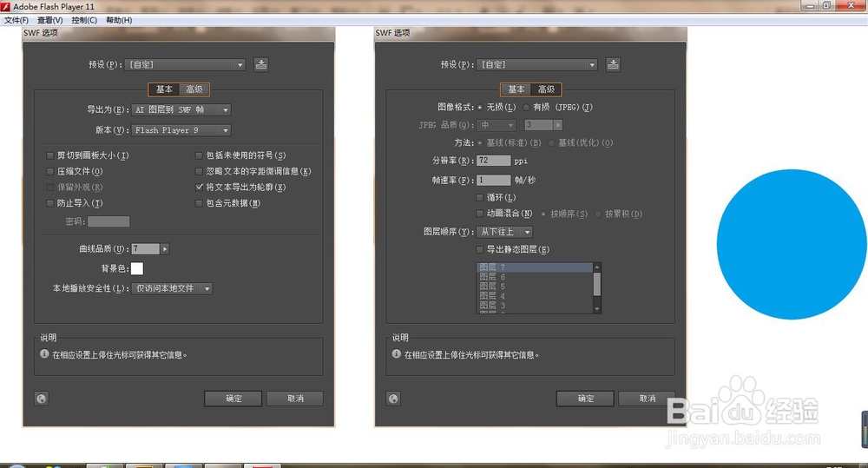Click JPEG quality value arrow
This screenshot has height=468, width=868.
tap(558, 125)
